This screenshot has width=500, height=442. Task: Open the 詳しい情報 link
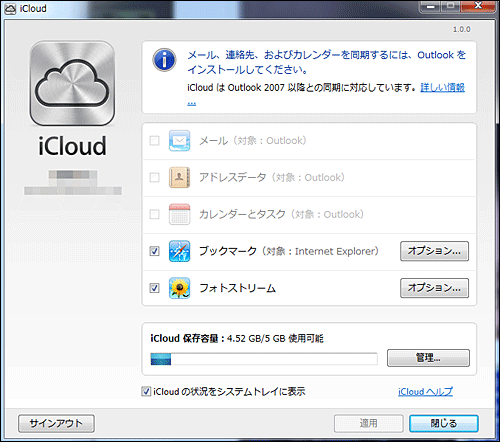pyautogui.click(x=442, y=88)
